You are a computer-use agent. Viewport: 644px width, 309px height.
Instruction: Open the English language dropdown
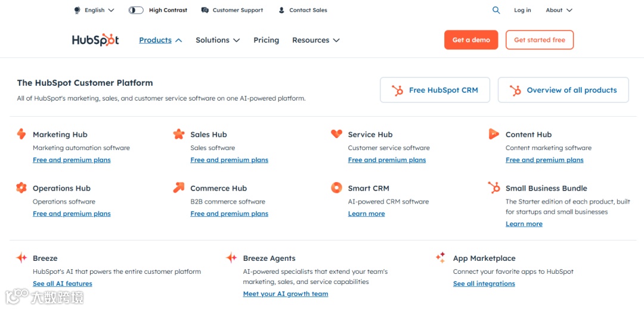tap(95, 10)
